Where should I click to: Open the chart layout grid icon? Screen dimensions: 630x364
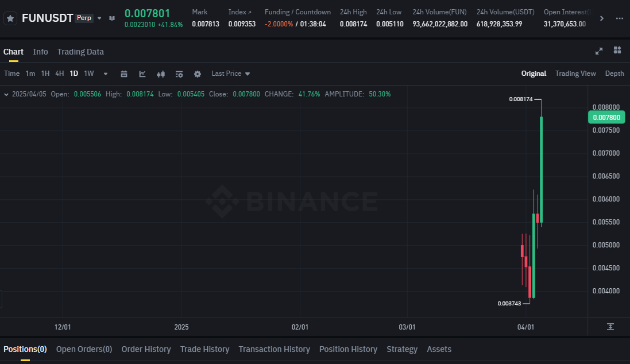(x=617, y=50)
